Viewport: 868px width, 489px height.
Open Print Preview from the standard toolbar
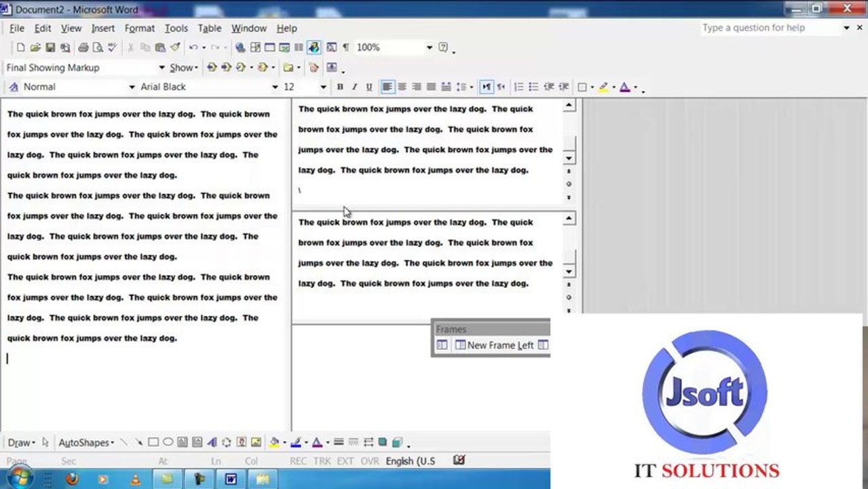tap(98, 48)
